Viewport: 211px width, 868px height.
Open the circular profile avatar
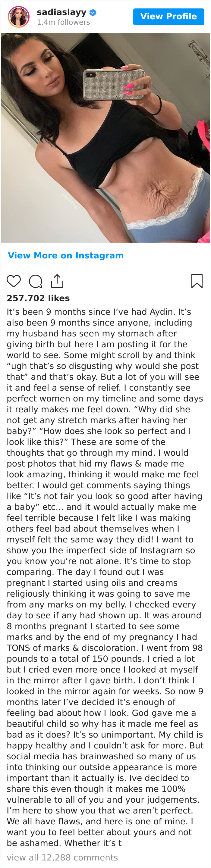[19, 17]
